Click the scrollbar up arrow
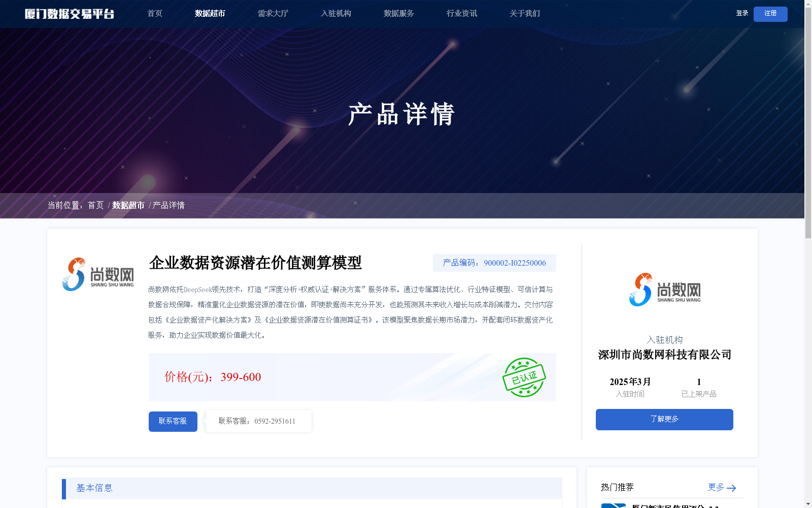Screen dimensions: 812x508 [x=808, y=4]
